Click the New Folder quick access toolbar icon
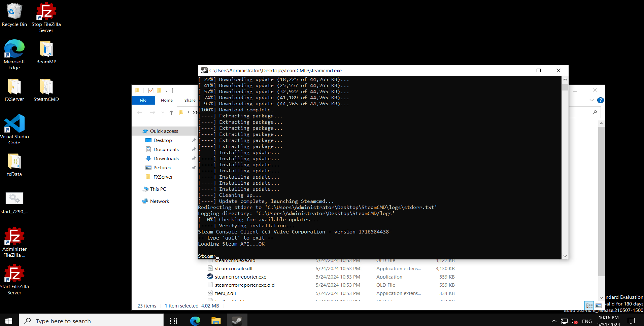644x326 pixels. (x=159, y=90)
